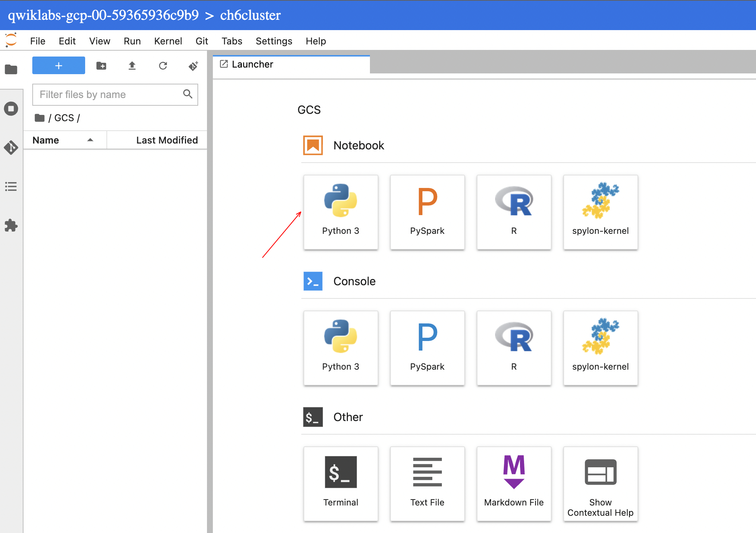Click the Upload Files icon
Image resolution: width=756 pixels, height=533 pixels.
coord(132,66)
